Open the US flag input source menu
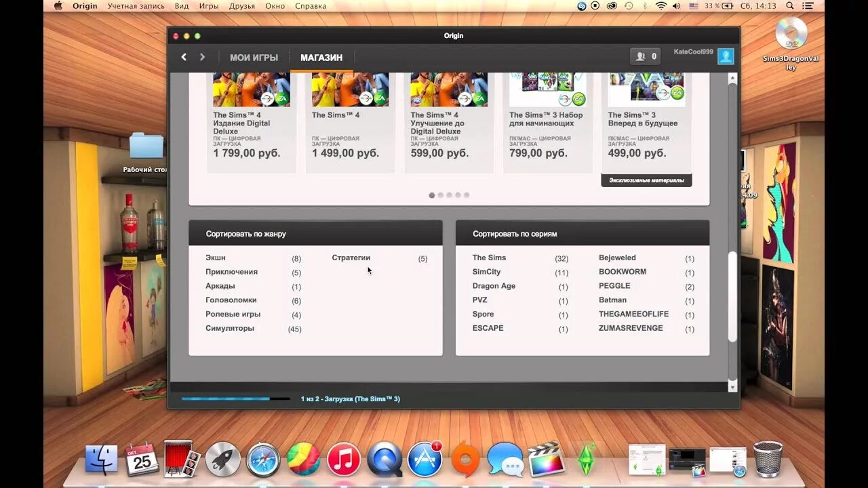 tap(694, 5)
